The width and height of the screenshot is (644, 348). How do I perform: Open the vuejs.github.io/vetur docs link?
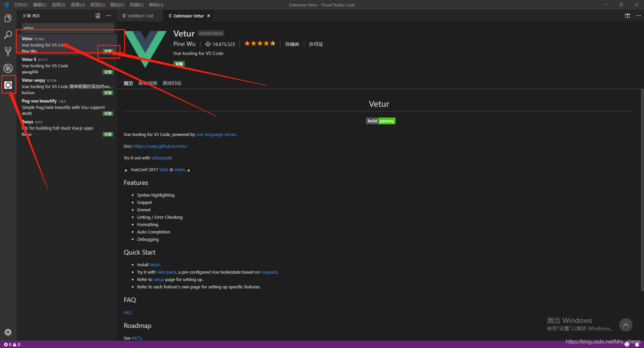160,146
